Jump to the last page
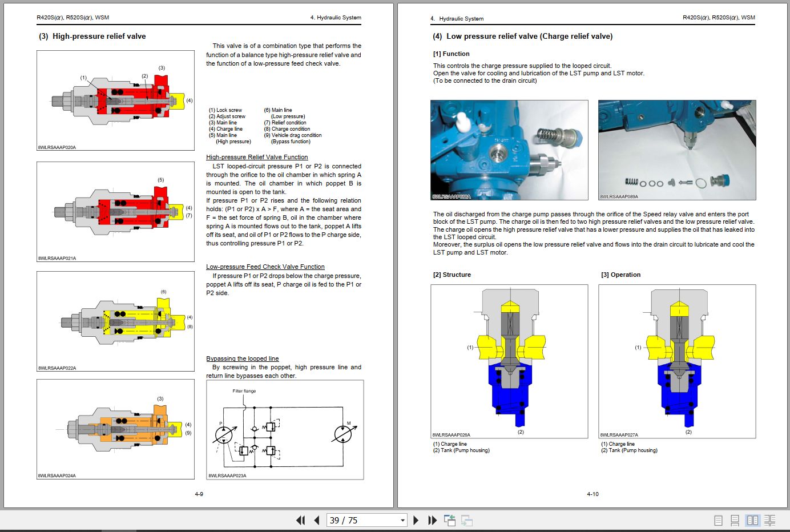The height and width of the screenshot is (532, 790). [x=432, y=520]
